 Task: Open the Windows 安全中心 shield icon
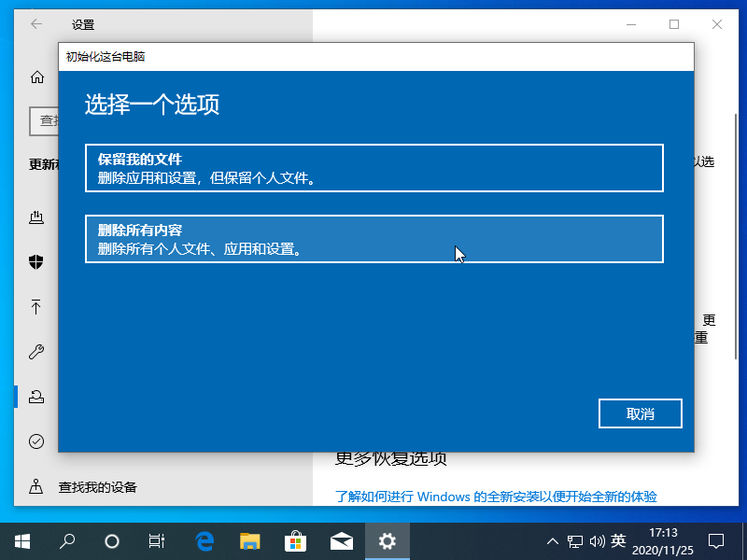point(36,262)
